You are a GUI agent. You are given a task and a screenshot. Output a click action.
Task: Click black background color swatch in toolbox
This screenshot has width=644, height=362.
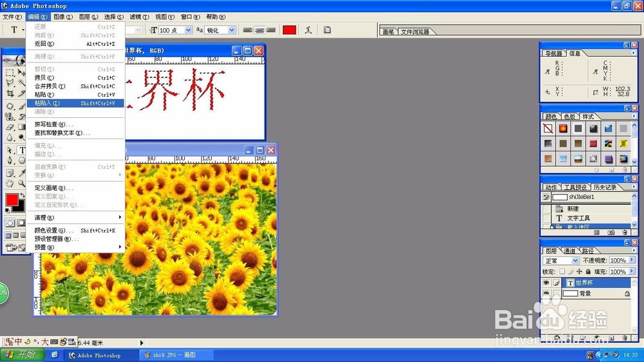19,207
